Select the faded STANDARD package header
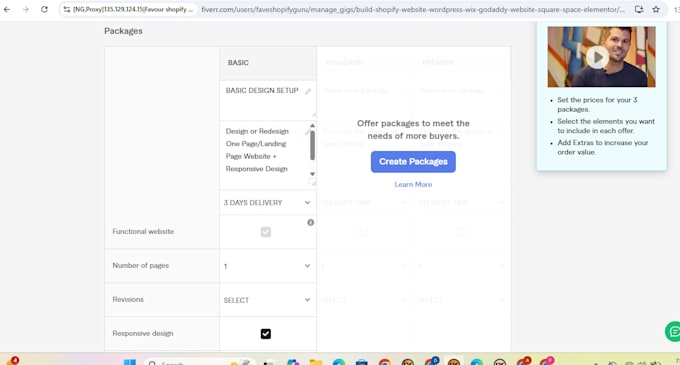This screenshot has height=365, width=680. [344, 63]
